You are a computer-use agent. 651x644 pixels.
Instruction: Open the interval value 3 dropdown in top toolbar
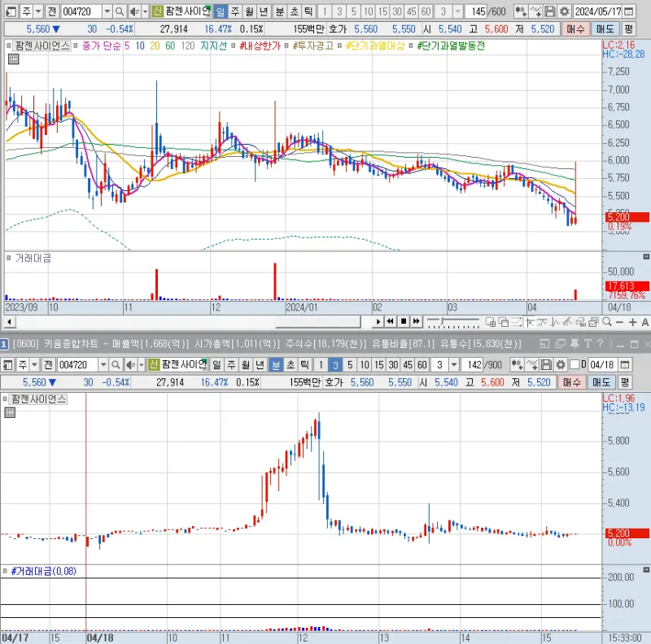pyautogui.click(x=457, y=11)
